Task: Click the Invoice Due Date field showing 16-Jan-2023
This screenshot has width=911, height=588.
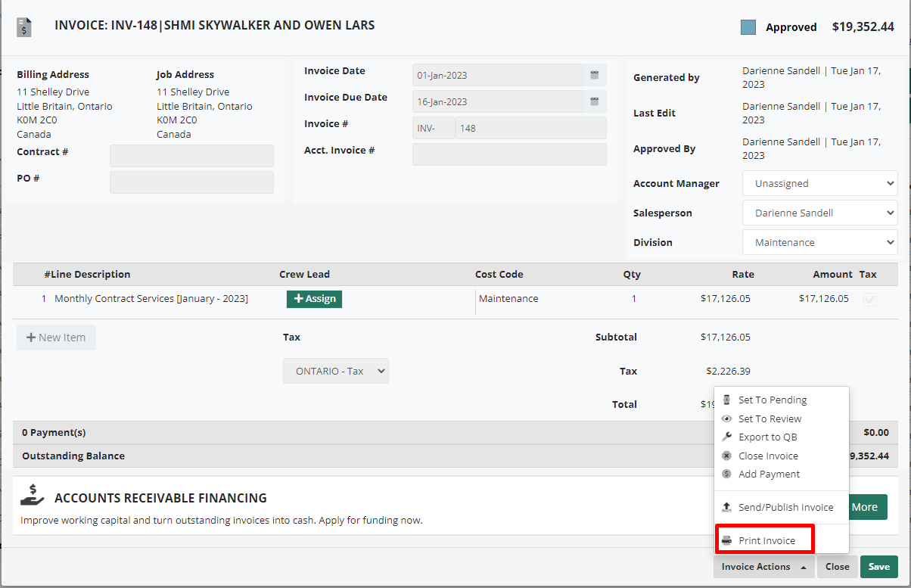Action: [x=497, y=101]
